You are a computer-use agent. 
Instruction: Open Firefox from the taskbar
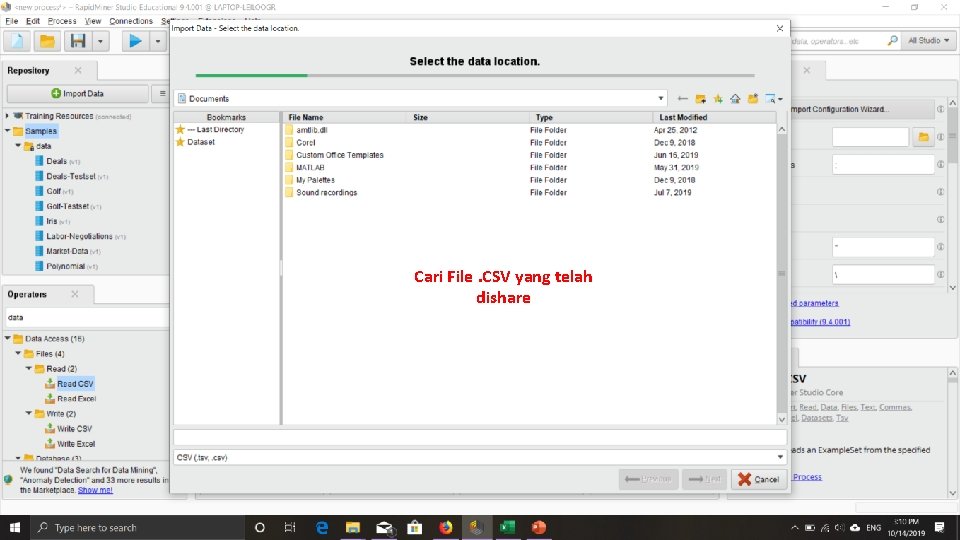pos(446,527)
